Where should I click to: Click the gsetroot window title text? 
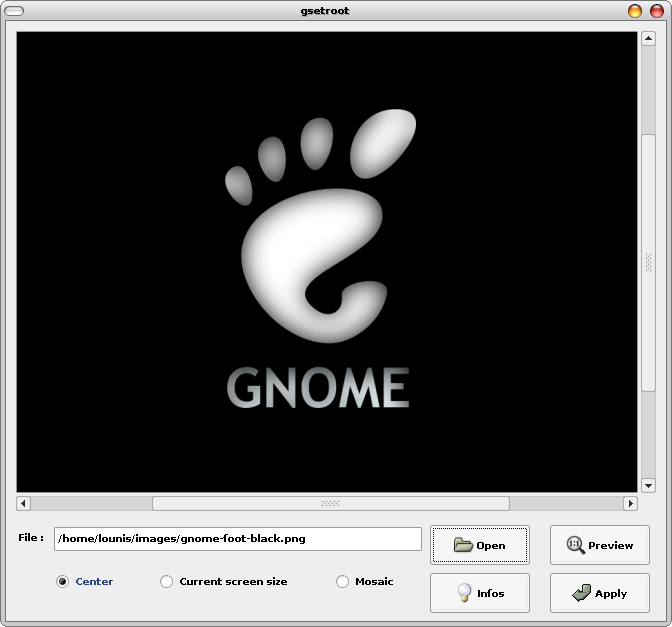(325, 11)
